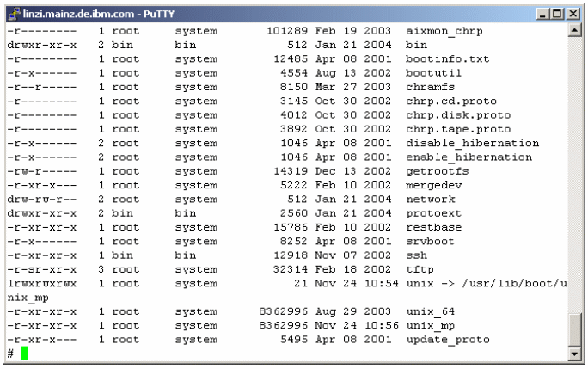Click the scrollbar up arrow
Image resolution: width=588 pixels, height=369 pixels.
point(574,30)
